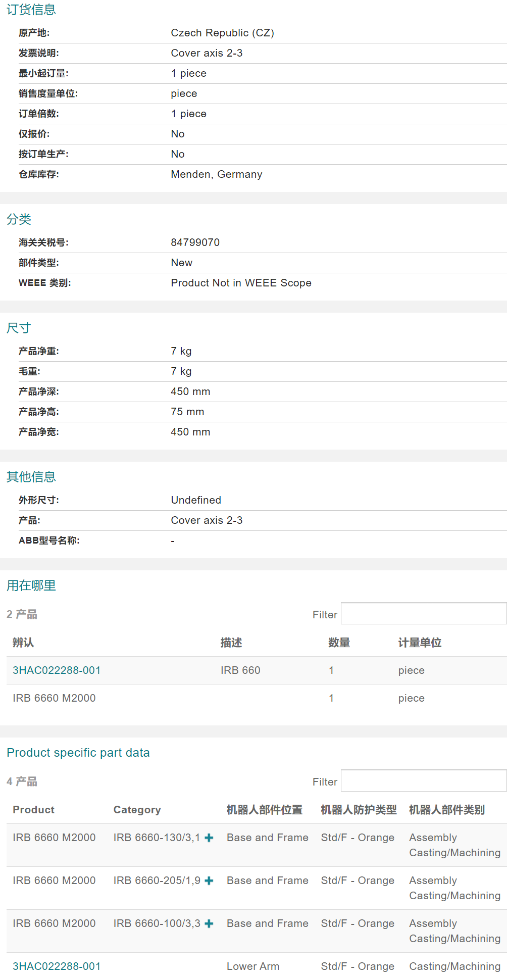Sort by 辨认 column header
Viewport: 507px width, 980px height.
[x=23, y=643]
